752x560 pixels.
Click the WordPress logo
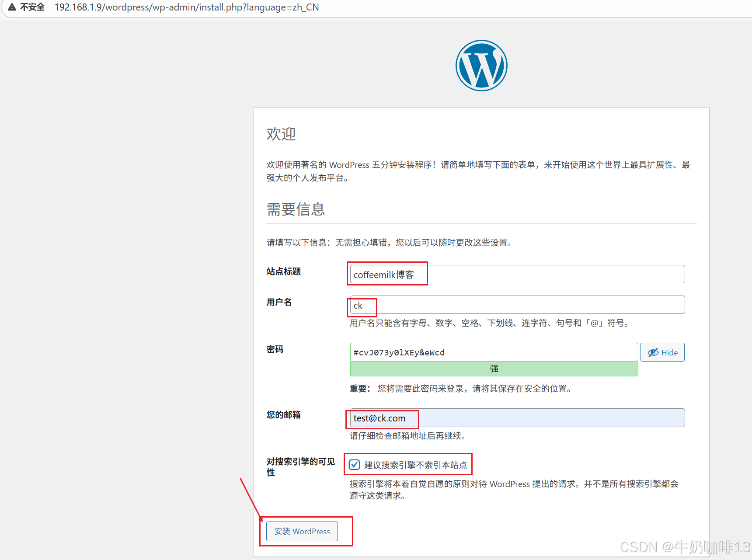click(481, 66)
